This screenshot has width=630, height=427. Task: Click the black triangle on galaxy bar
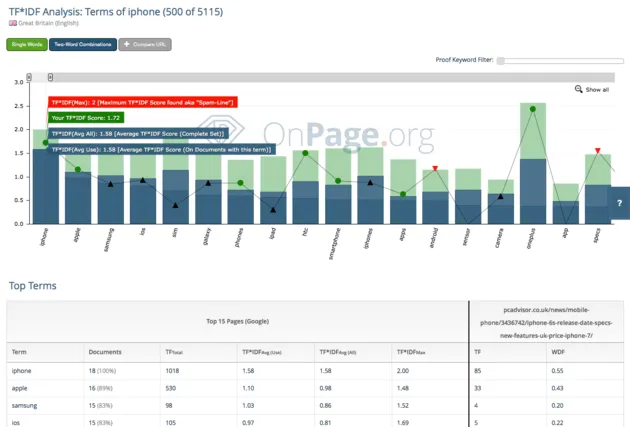point(208,183)
